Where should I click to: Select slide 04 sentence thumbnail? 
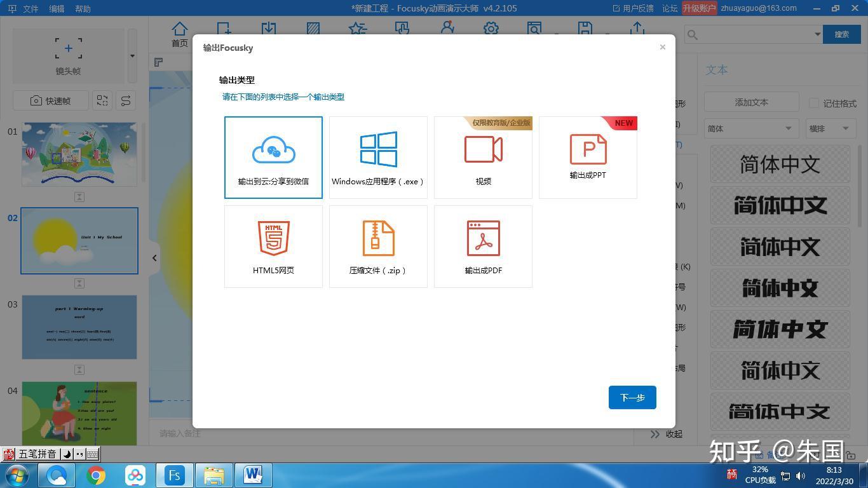click(79, 413)
